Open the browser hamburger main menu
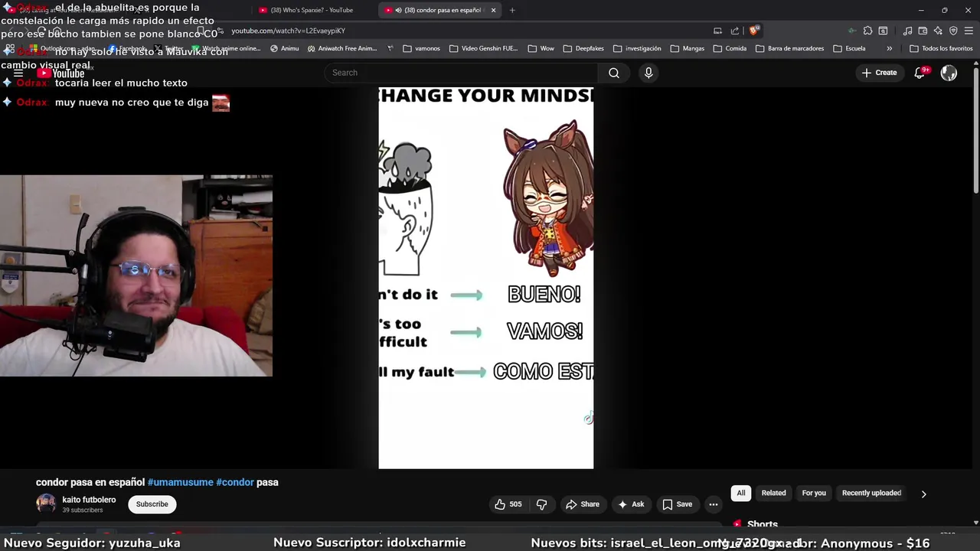980x551 pixels. tap(969, 31)
